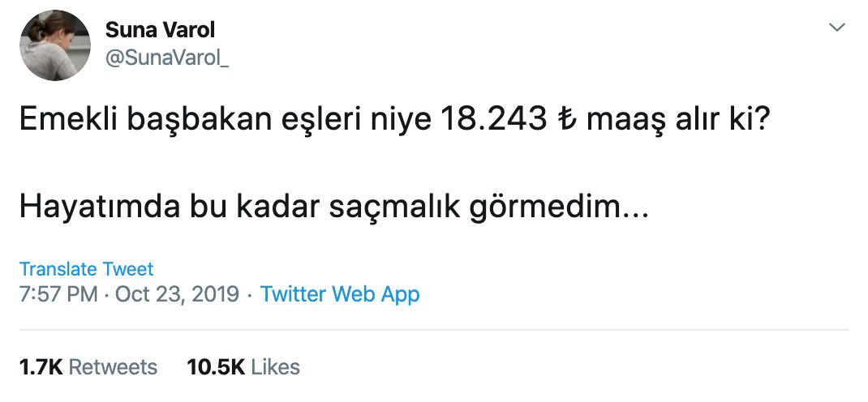Screen dimensions: 868x402
Task: Click the 18.243 amount in tweet
Action: 493,121
